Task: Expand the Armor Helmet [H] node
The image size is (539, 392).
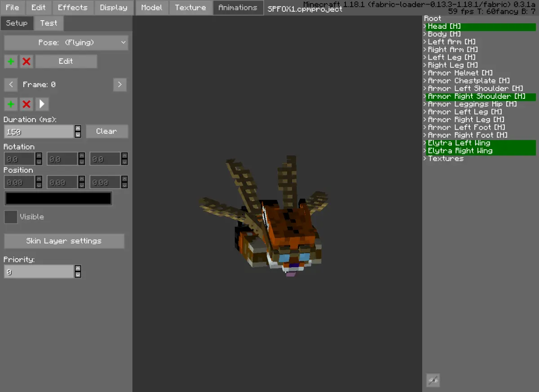Action: click(x=425, y=73)
